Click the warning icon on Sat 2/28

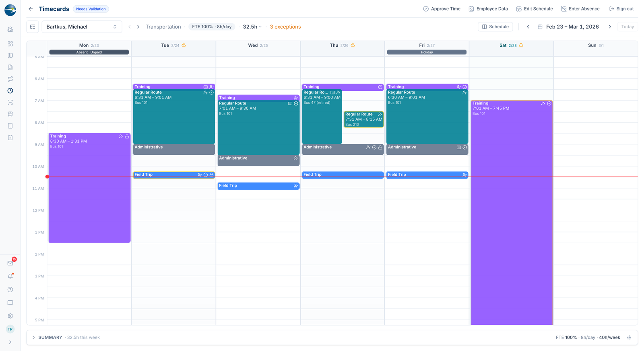point(521,45)
